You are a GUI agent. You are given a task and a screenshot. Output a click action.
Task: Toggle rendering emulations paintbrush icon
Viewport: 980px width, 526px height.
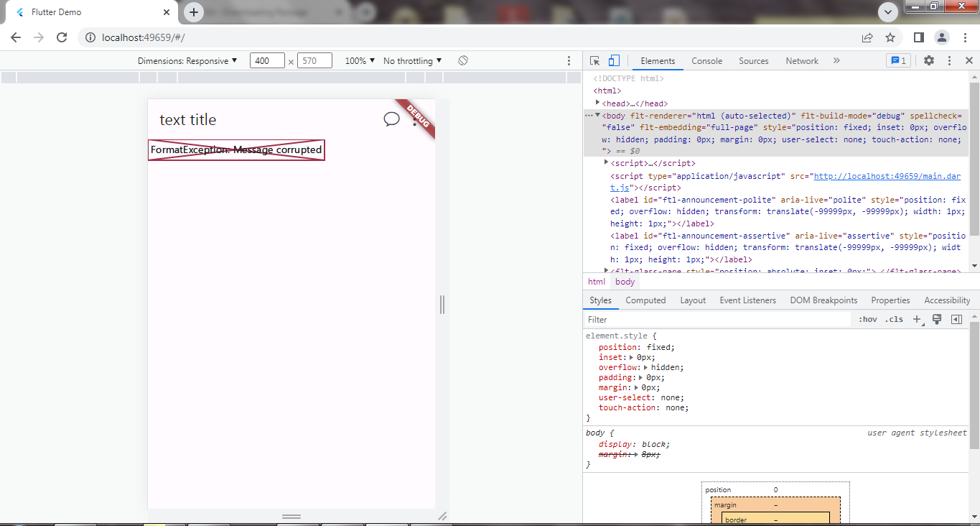(936, 320)
